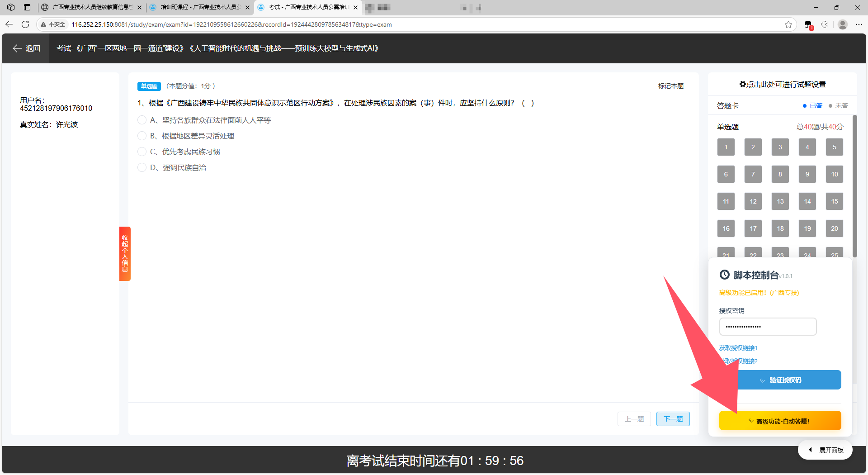The image size is (868, 475).
Task: Jump to question 13 on answer card
Action: coord(780,201)
